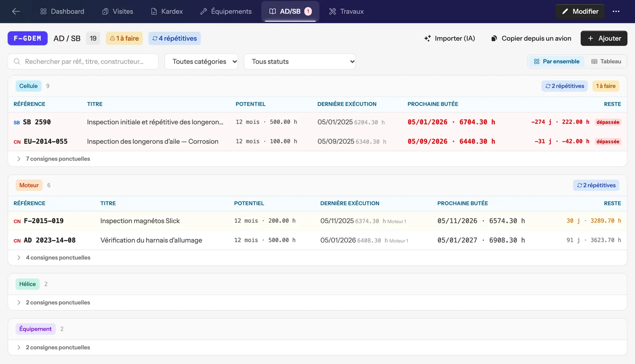This screenshot has height=364, width=635.
Task: Filter by the 4 répétitives badge
Action: point(175,39)
